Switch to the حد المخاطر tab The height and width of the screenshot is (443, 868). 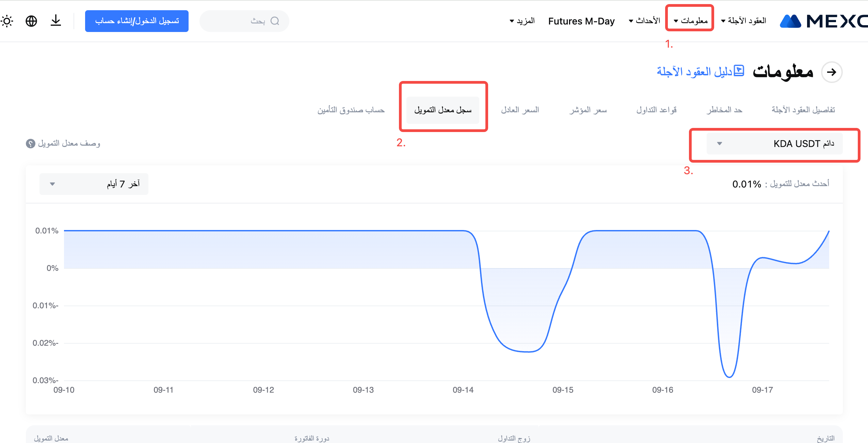(724, 110)
